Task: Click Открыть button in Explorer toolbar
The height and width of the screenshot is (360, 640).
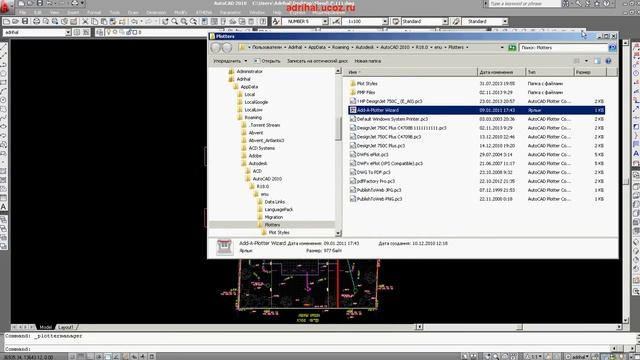Action: coord(267,61)
